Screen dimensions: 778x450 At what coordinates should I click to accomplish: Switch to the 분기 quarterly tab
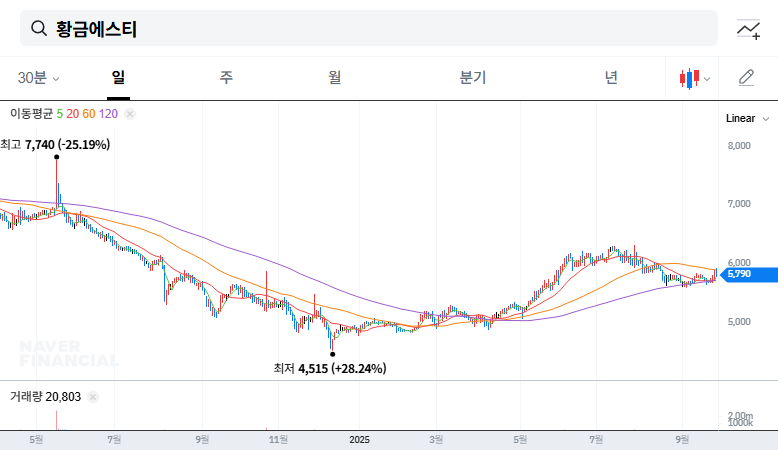click(473, 77)
